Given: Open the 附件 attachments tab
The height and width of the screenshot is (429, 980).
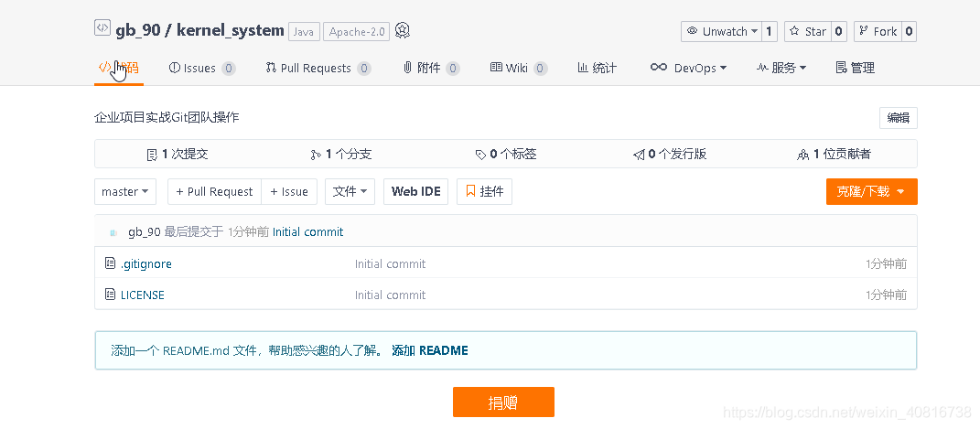Looking at the screenshot, I should pyautogui.click(x=431, y=68).
